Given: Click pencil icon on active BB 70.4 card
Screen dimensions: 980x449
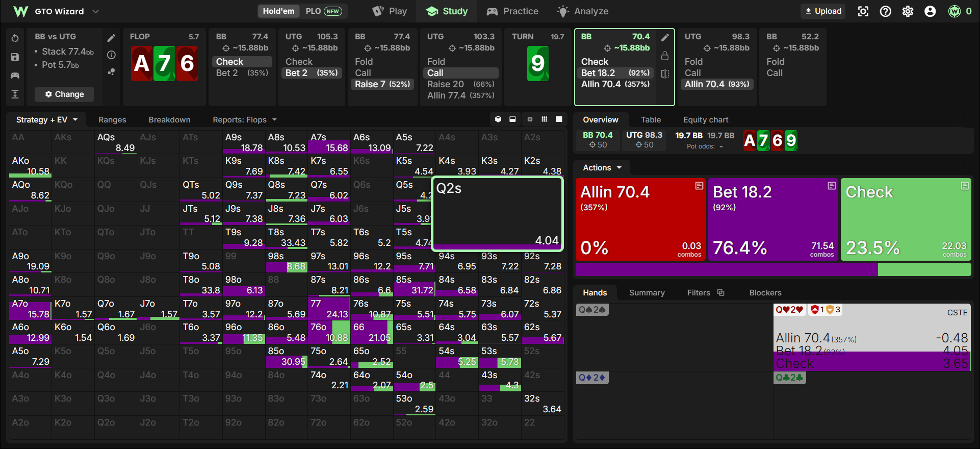Looking at the screenshot, I should (x=665, y=37).
